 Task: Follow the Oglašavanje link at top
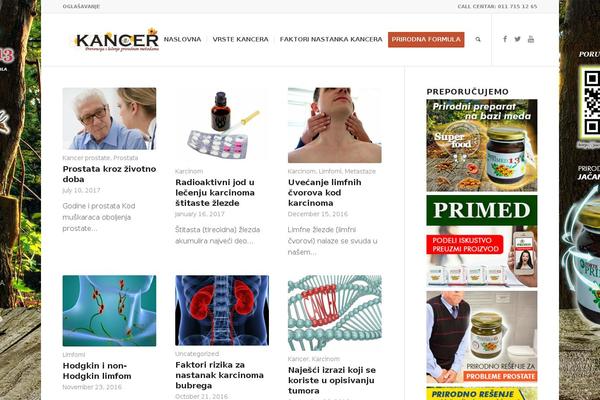81,7
